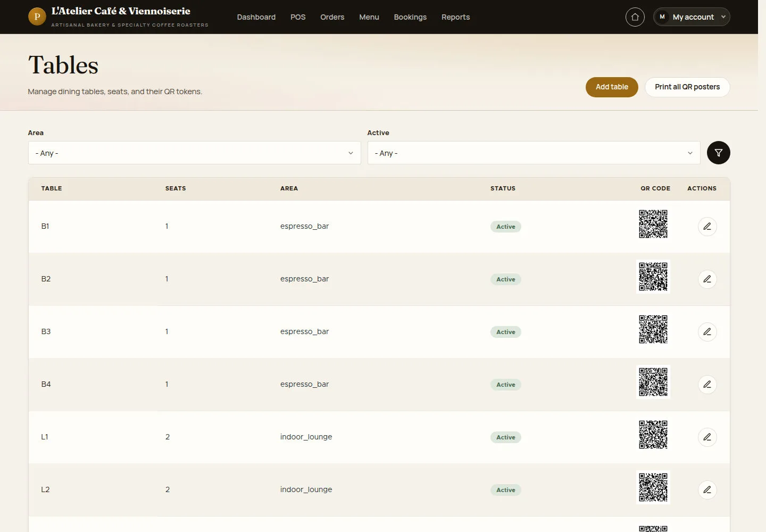Viewport: 766px width, 532px height.
Task: Edit table L1 with pencil icon
Action: (707, 437)
